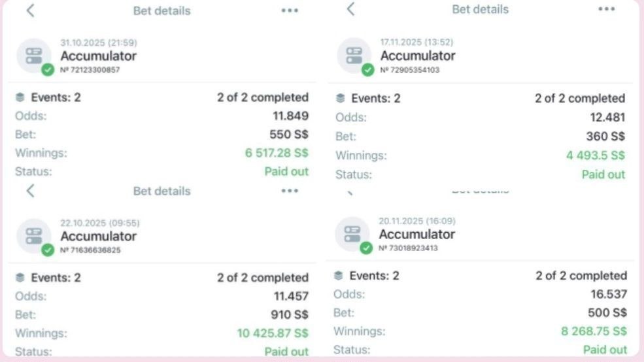Open three-dot menu for 22.10.2025 bet
Image resolution: width=644 pixels, height=362 pixels.
click(290, 190)
